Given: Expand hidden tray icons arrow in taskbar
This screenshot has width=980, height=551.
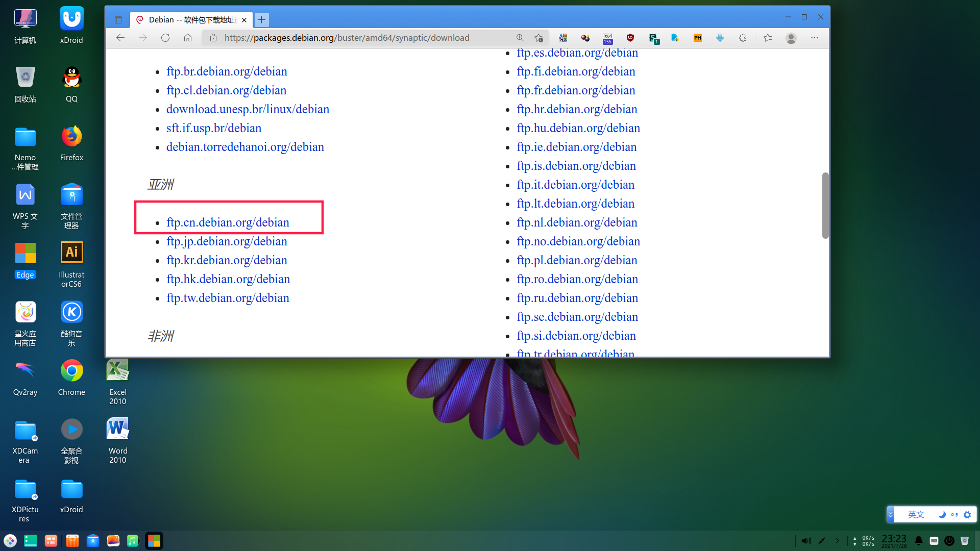Looking at the screenshot, I should 837,541.
